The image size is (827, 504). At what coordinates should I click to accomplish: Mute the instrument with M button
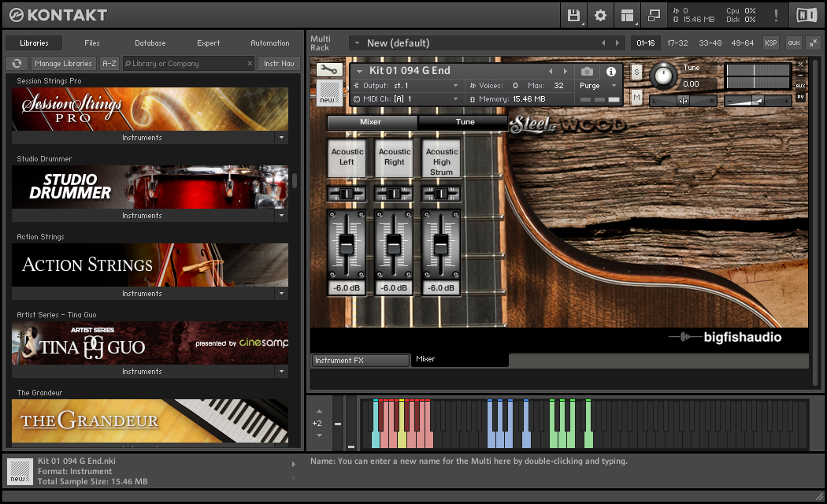(x=636, y=97)
